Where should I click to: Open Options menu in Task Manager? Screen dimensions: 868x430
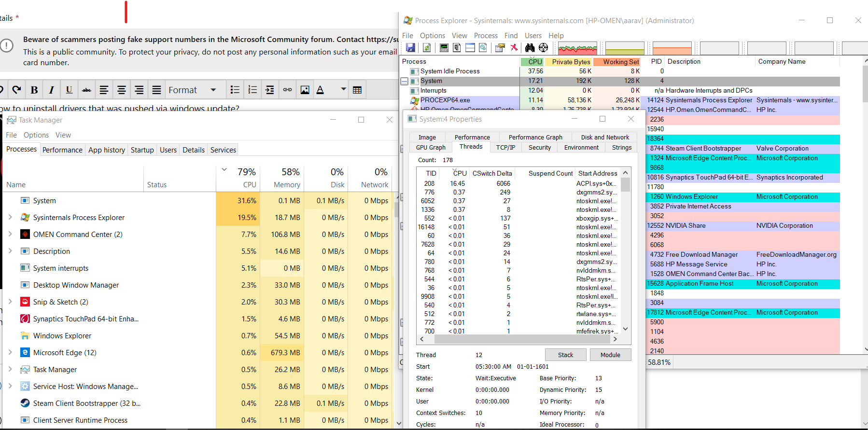pos(36,135)
